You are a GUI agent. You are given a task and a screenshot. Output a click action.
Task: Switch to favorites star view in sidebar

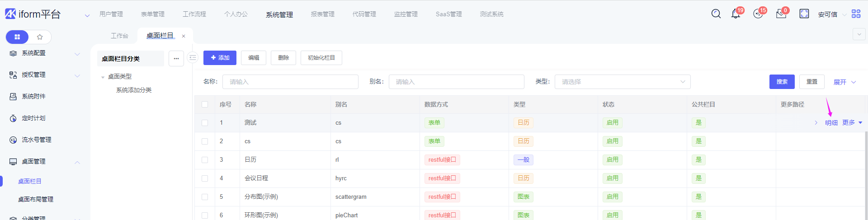tap(40, 37)
